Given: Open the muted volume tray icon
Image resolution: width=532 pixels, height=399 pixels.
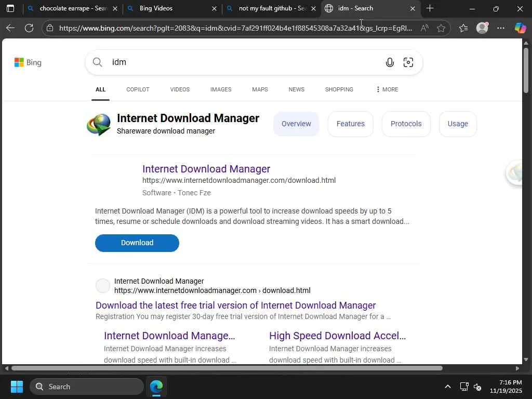Looking at the screenshot, I should [x=477, y=387].
